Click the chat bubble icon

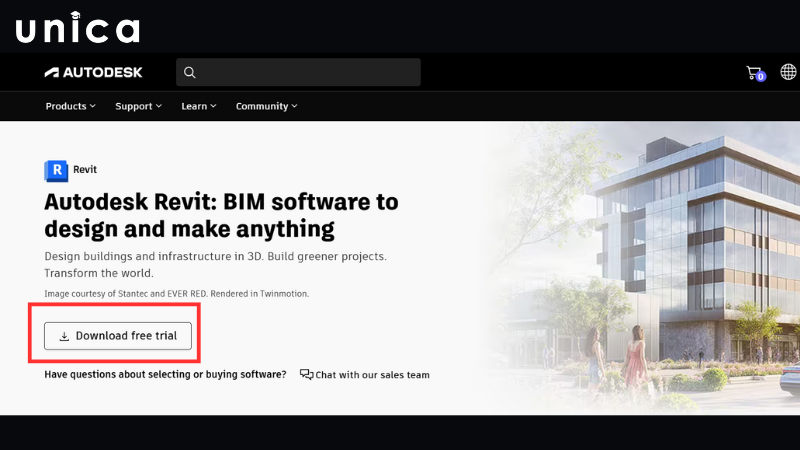pos(306,374)
